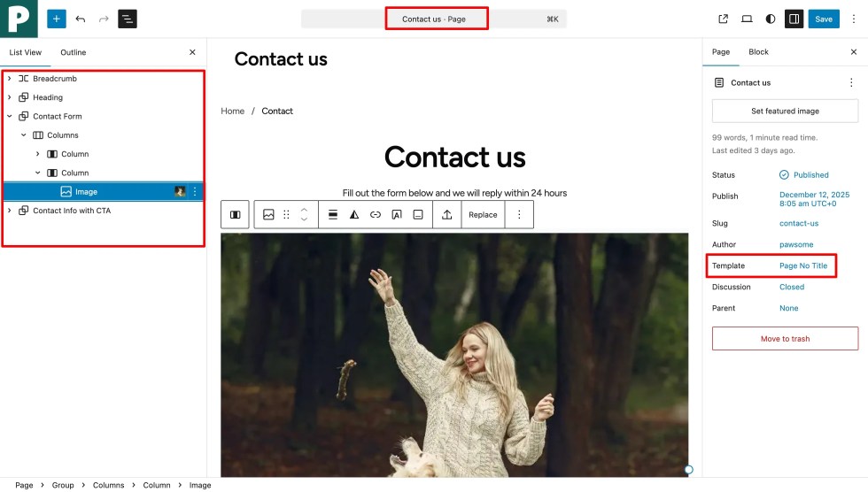Viewport: 868px width, 492px height.
Task: Open Contact us page actions menu
Action: [851, 82]
